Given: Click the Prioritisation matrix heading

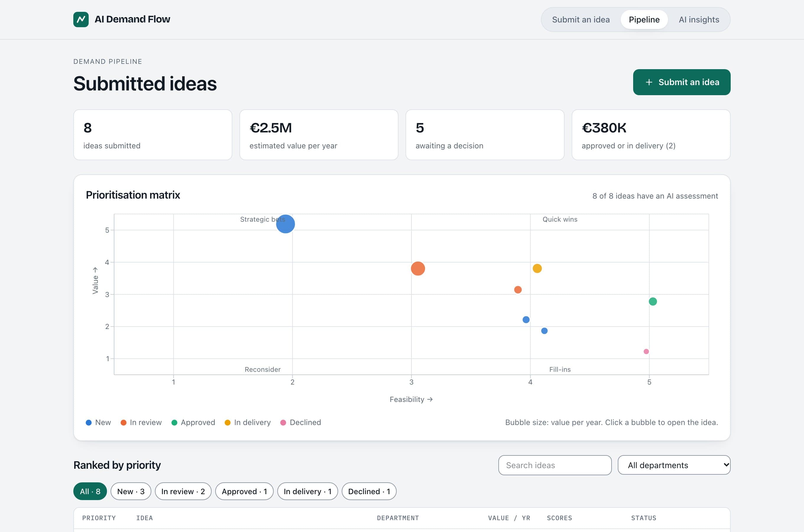Looking at the screenshot, I should click(133, 195).
